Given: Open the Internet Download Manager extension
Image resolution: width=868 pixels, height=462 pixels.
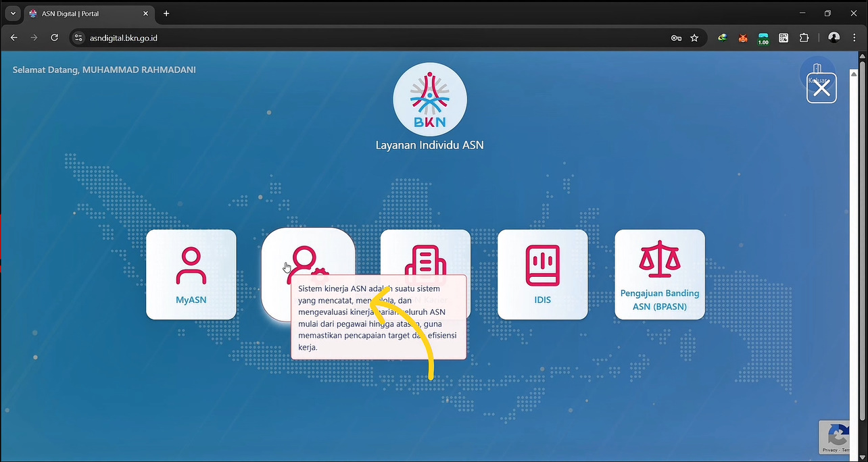Looking at the screenshot, I should point(723,38).
